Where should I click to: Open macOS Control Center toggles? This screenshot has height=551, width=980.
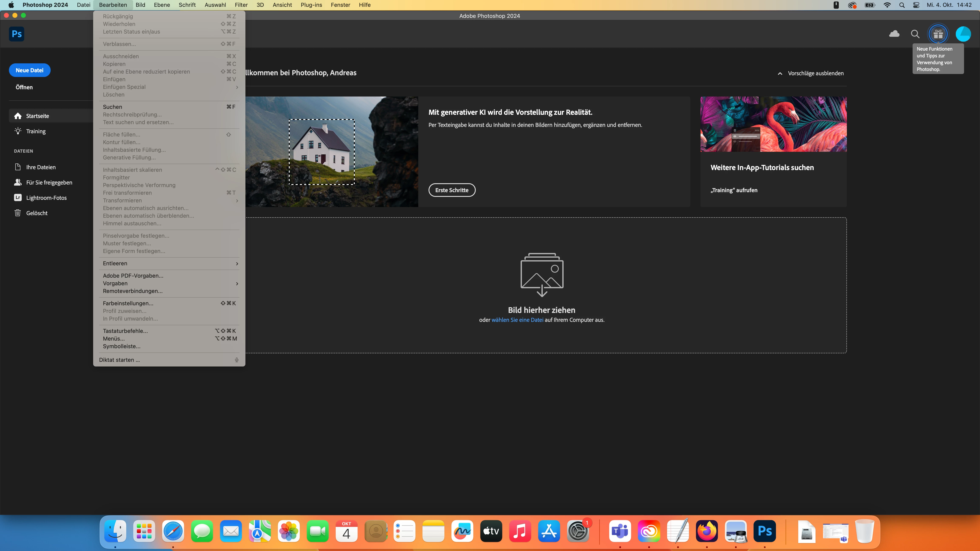coord(916,5)
